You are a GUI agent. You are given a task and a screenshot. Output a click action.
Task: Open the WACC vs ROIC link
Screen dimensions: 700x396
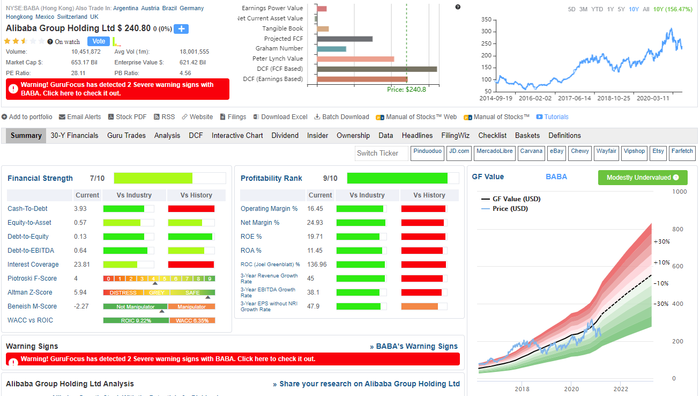30,320
